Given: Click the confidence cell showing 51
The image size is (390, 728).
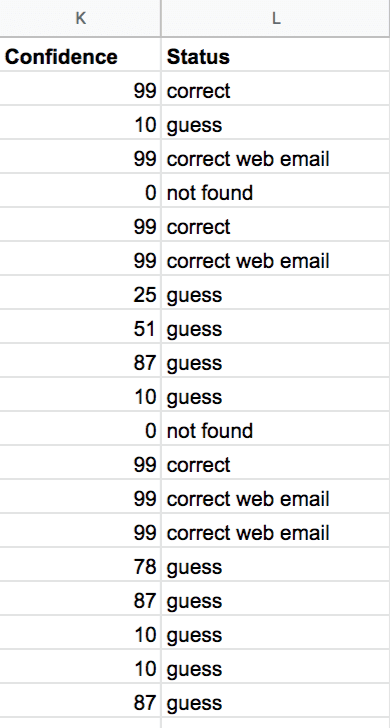Looking at the screenshot, I should (80, 326).
